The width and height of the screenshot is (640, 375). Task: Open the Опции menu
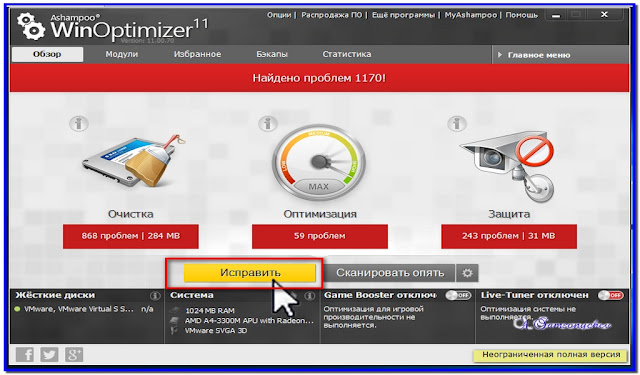point(279,15)
